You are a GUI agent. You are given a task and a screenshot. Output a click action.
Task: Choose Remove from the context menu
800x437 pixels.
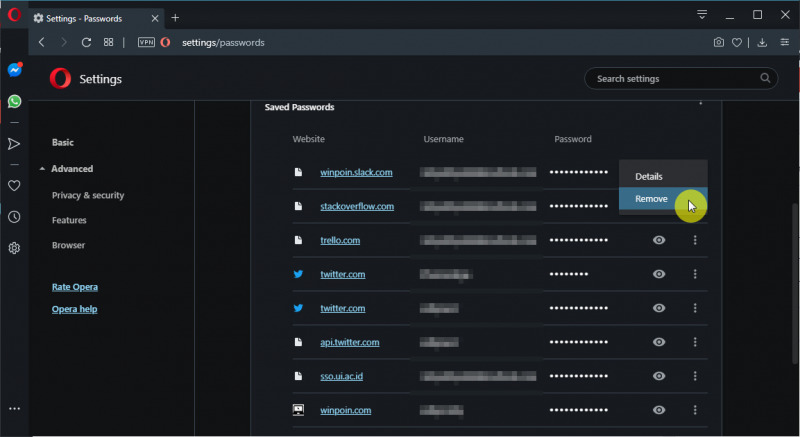tap(652, 199)
